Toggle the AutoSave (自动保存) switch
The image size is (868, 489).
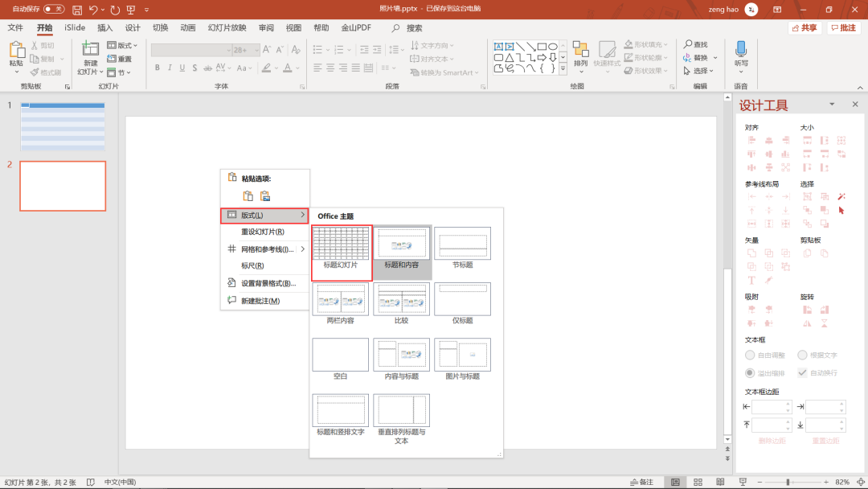point(54,9)
